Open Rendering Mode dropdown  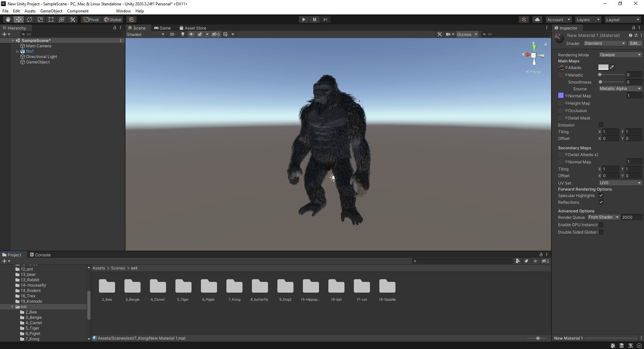tap(620, 55)
